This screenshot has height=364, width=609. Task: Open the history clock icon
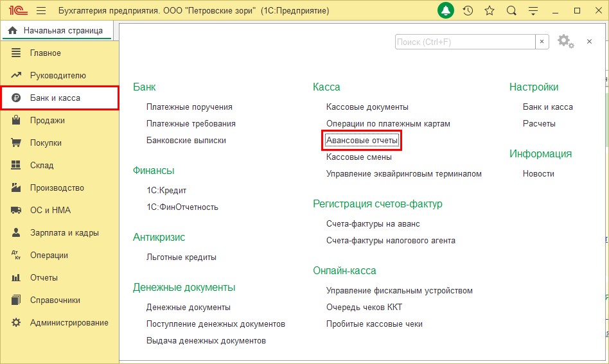tap(468, 10)
